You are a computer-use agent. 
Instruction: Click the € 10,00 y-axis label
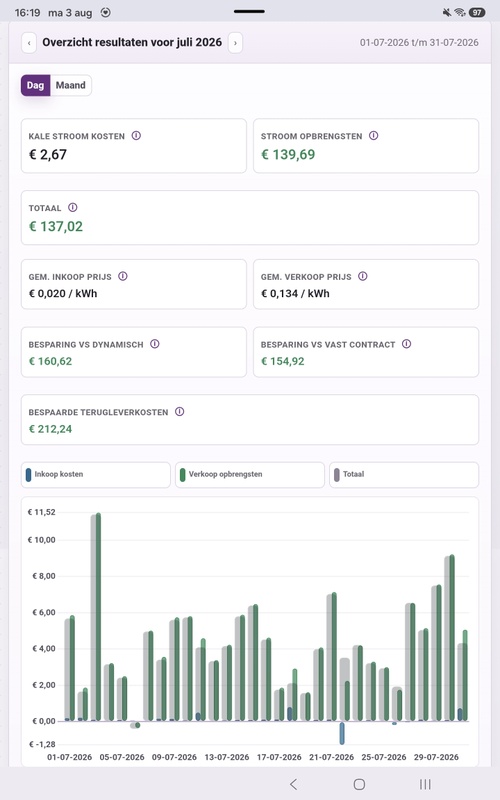pos(41,540)
